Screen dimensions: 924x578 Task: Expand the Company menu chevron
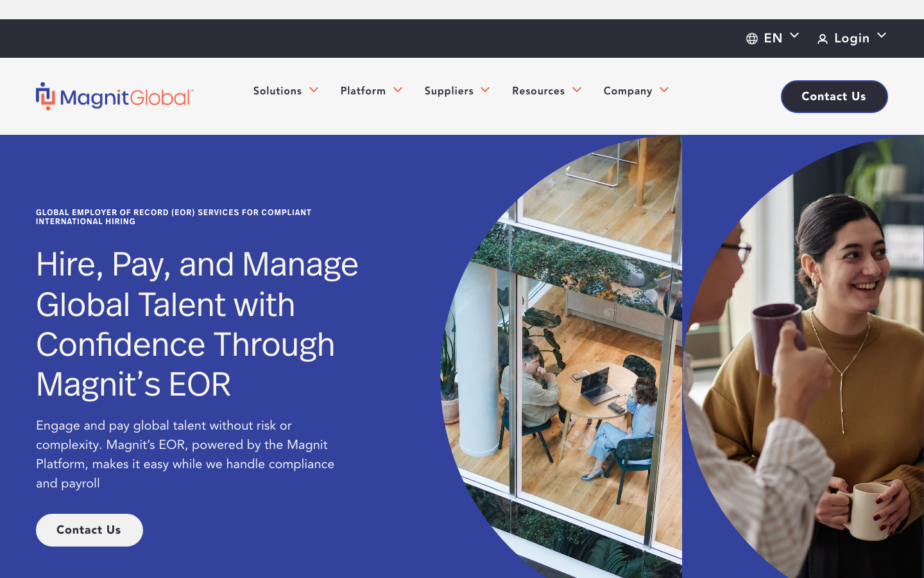[x=664, y=90]
